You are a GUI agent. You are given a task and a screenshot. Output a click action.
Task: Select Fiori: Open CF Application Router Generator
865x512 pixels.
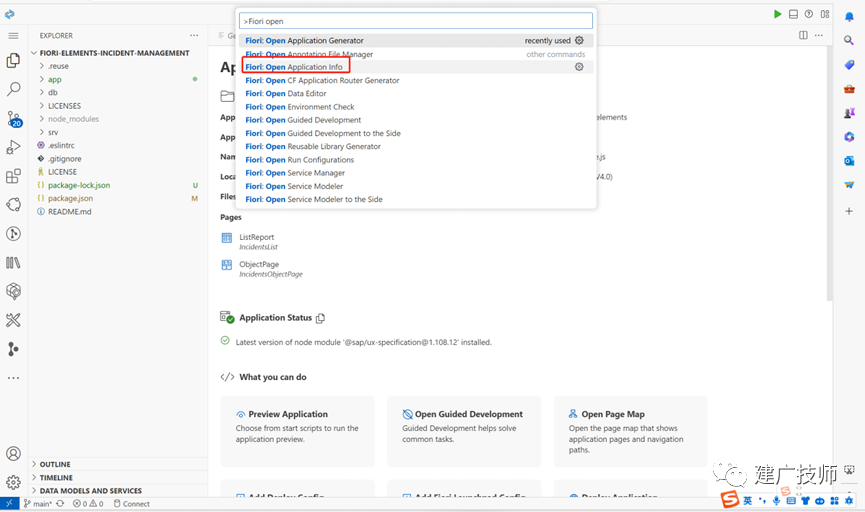coord(416,80)
